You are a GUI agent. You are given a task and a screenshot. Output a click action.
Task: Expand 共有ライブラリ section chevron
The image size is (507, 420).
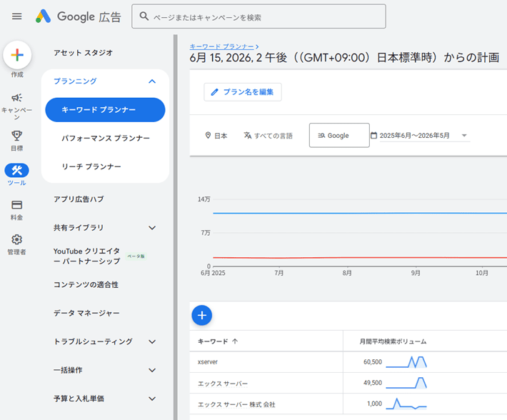(x=152, y=228)
